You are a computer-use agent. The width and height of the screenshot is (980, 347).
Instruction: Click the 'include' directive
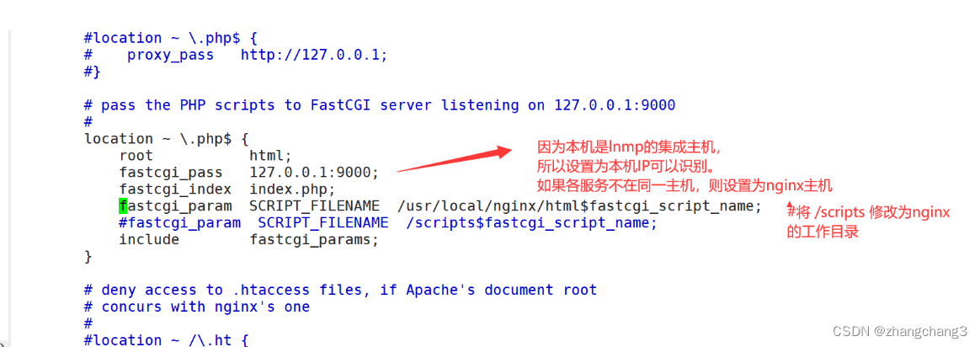(x=149, y=240)
